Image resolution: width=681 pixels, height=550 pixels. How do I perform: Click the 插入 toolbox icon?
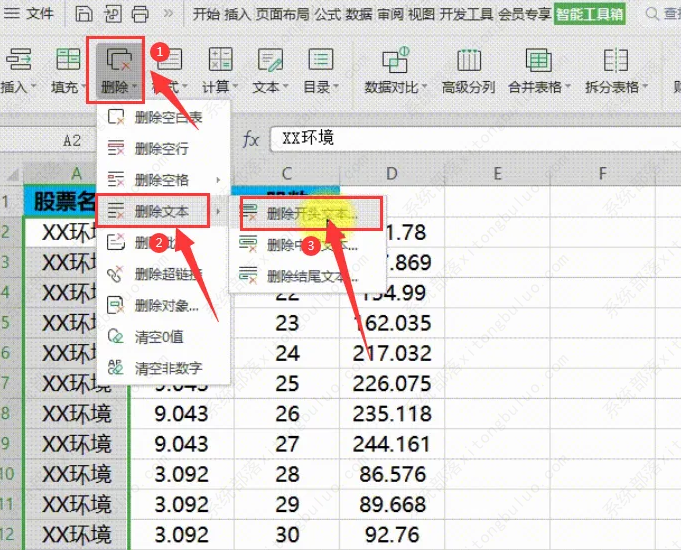pos(19,60)
